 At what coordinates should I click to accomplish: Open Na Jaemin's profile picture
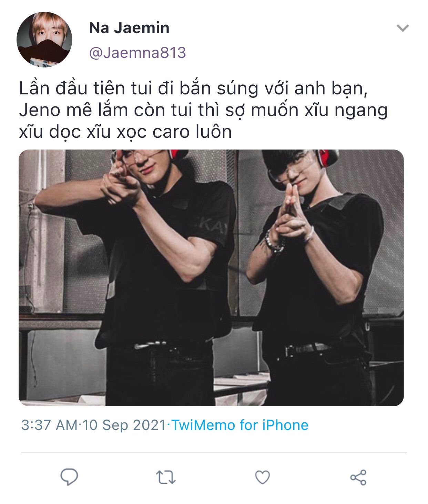click(44, 39)
